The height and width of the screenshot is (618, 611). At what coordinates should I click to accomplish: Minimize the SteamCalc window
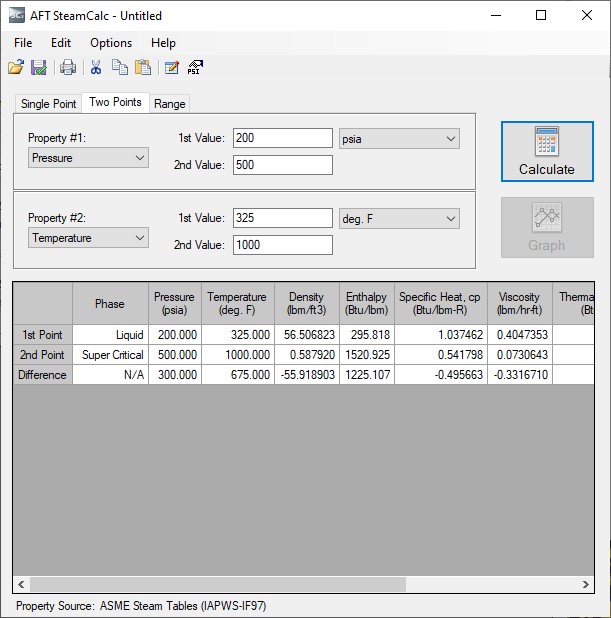tap(496, 15)
